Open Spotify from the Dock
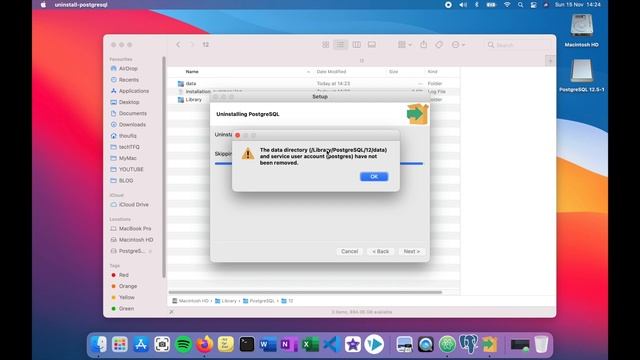 pos(183,344)
